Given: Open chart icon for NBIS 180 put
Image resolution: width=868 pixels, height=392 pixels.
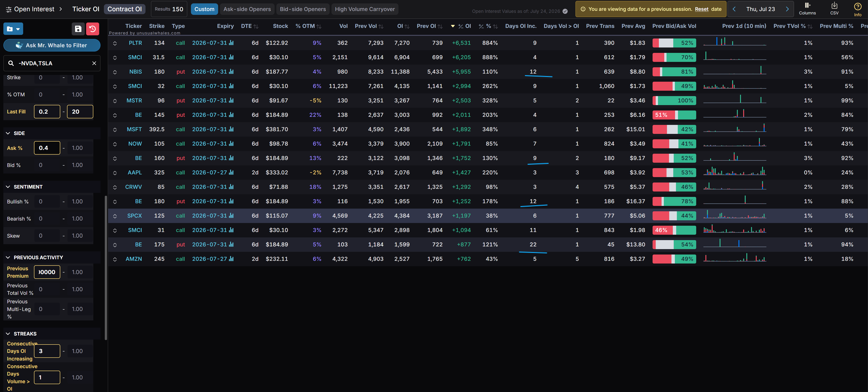Looking at the screenshot, I should click(231, 72).
